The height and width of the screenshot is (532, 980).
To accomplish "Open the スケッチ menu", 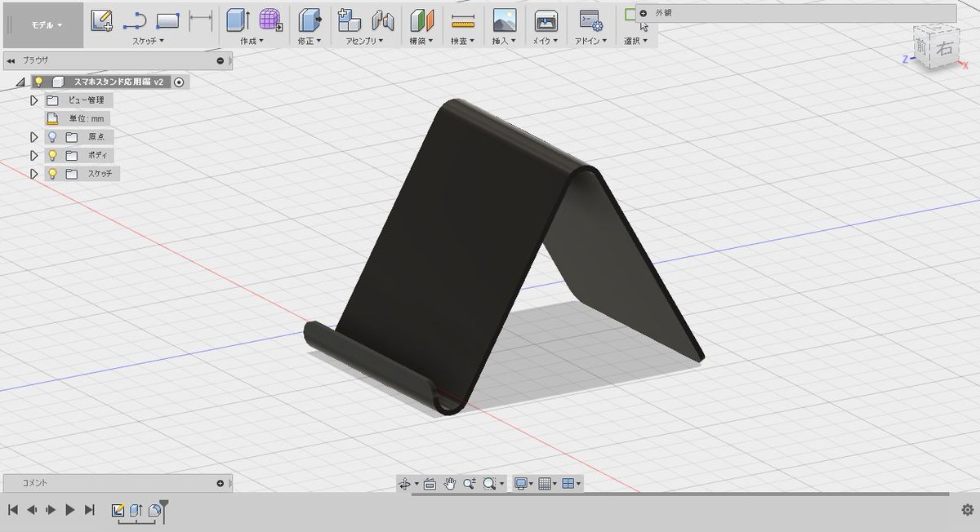I will click(x=149, y=40).
